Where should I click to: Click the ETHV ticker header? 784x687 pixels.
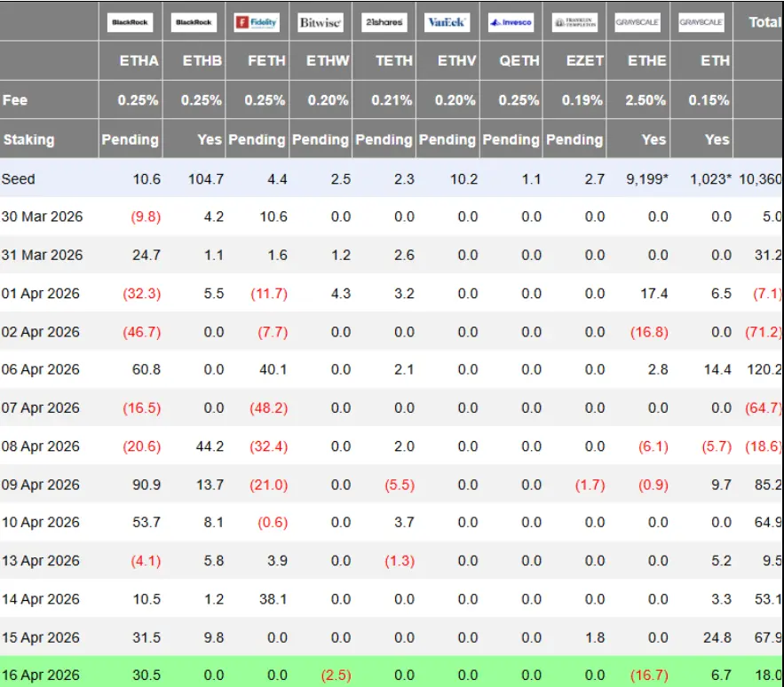click(x=456, y=61)
